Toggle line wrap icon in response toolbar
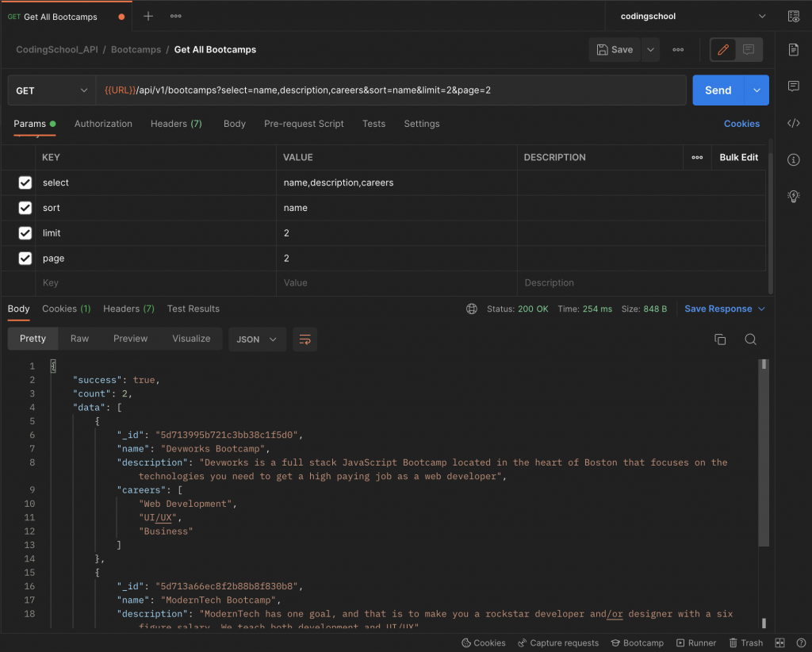This screenshot has height=652, width=812. point(305,339)
